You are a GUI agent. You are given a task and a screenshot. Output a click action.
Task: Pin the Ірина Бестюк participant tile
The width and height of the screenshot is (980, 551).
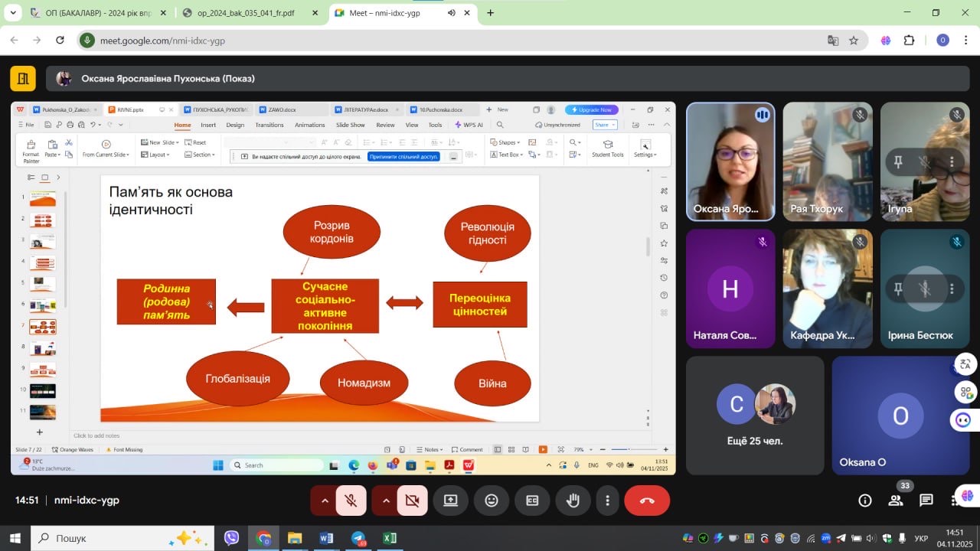[x=898, y=289]
